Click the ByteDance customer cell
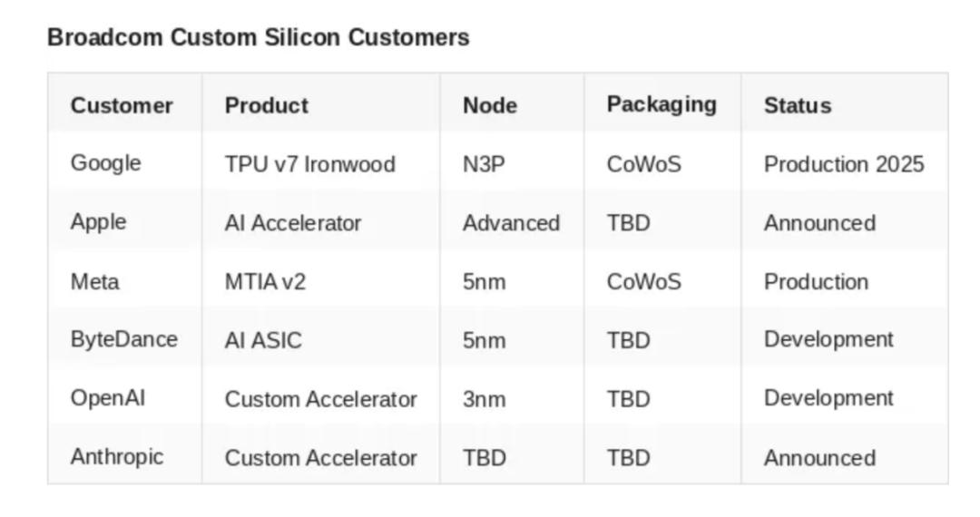The height and width of the screenshot is (517, 980). pos(124,340)
